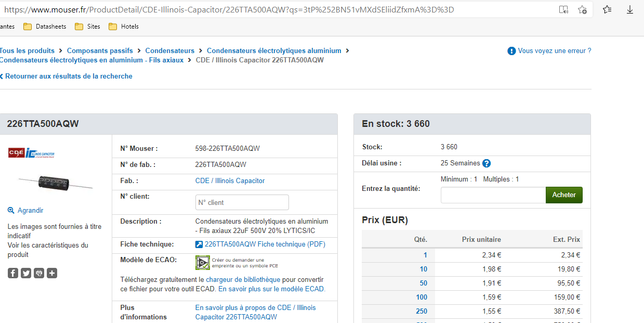Click the 2,34 € unit price
This screenshot has width=644, height=323.
click(492, 255)
